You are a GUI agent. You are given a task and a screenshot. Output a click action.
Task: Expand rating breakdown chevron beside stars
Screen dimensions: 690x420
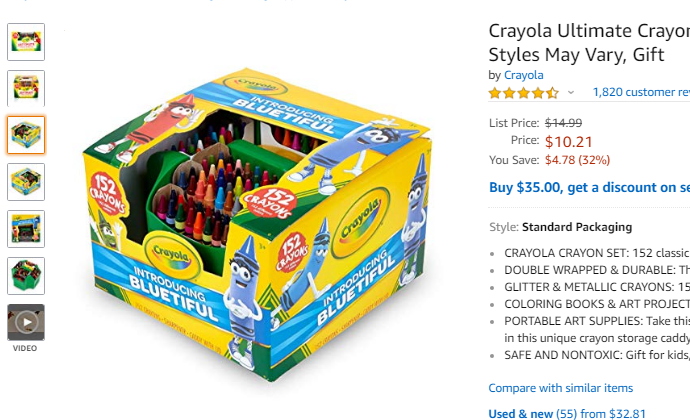click(571, 92)
